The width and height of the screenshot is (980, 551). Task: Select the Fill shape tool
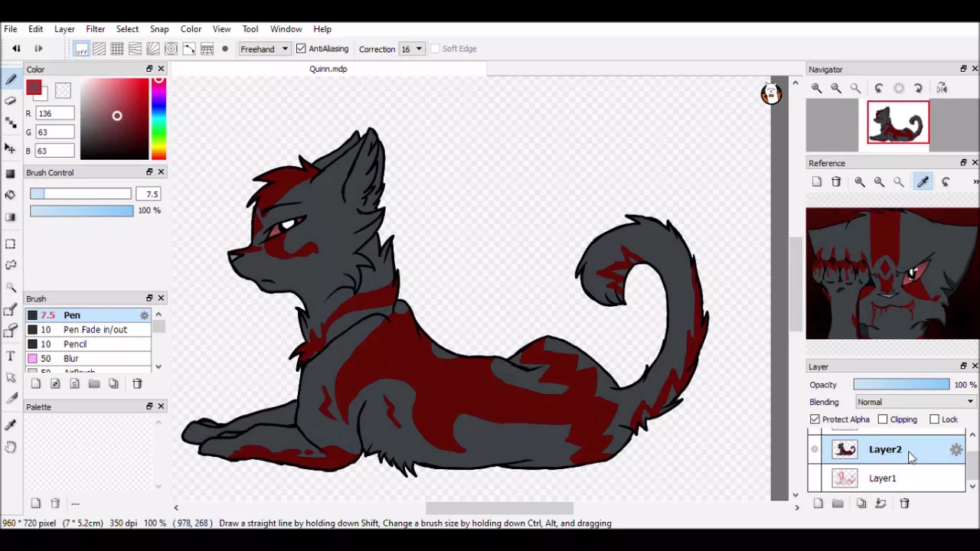(x=11, y=174)
